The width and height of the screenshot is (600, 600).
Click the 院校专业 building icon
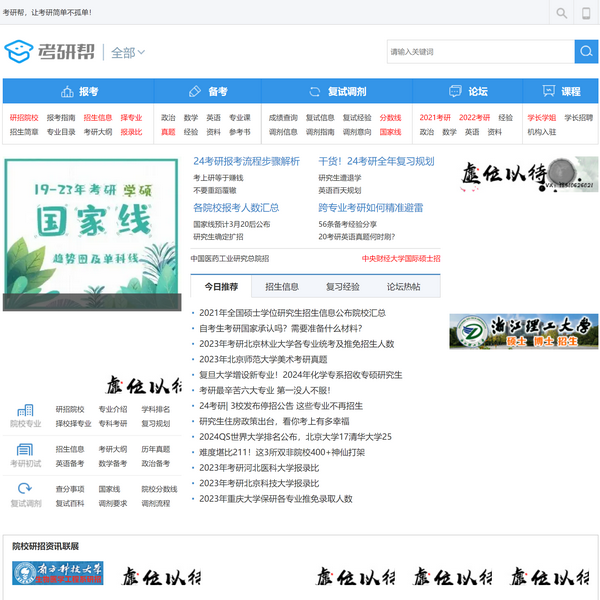tap(25, 410)
